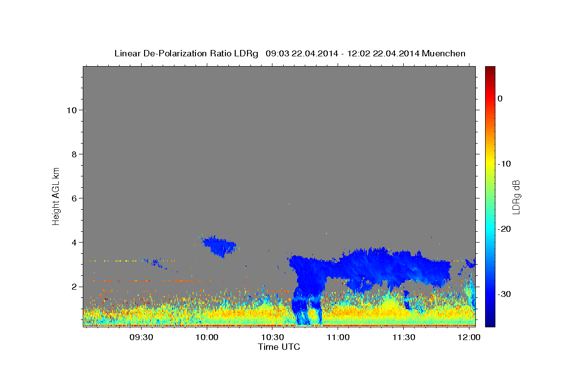The height and width of the screenshot is (392, 588).
Task: Click the height axis label '8'
Action: (x=74, y=154)
